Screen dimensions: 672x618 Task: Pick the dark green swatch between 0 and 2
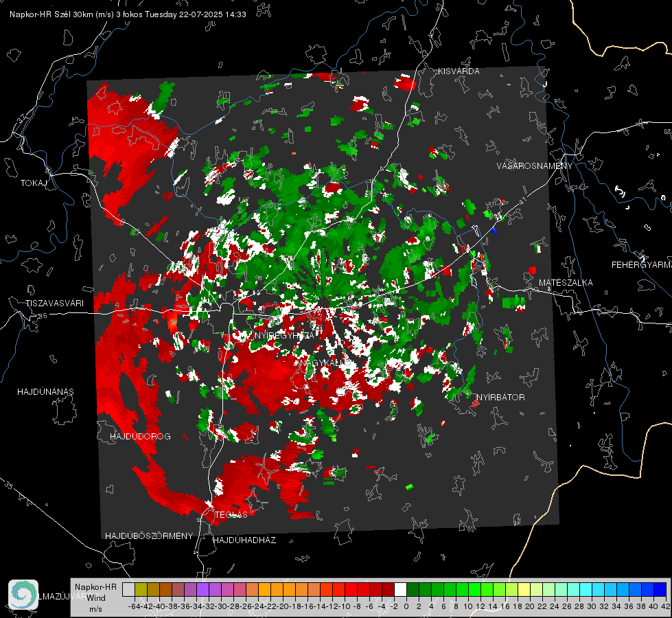pyautogui.click(x=413, y=590)
